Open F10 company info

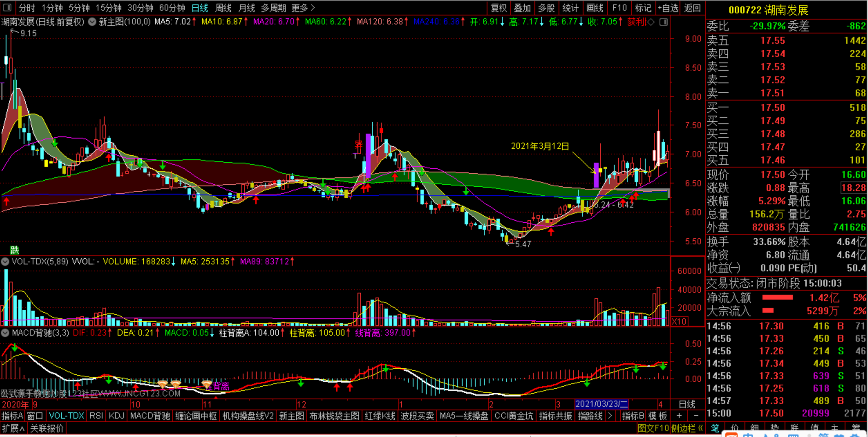(x=619, y=8)
